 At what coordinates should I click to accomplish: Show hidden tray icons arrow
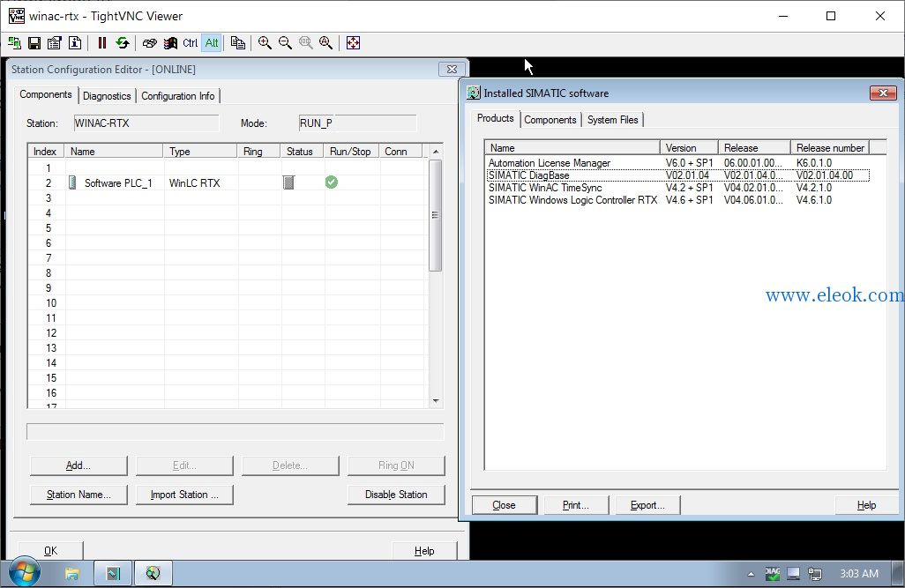point(751,574)
